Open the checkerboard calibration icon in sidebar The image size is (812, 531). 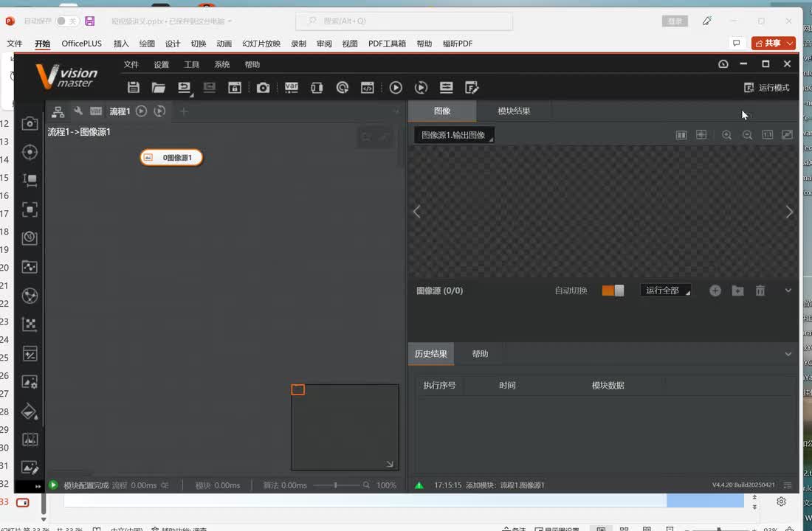30,324
